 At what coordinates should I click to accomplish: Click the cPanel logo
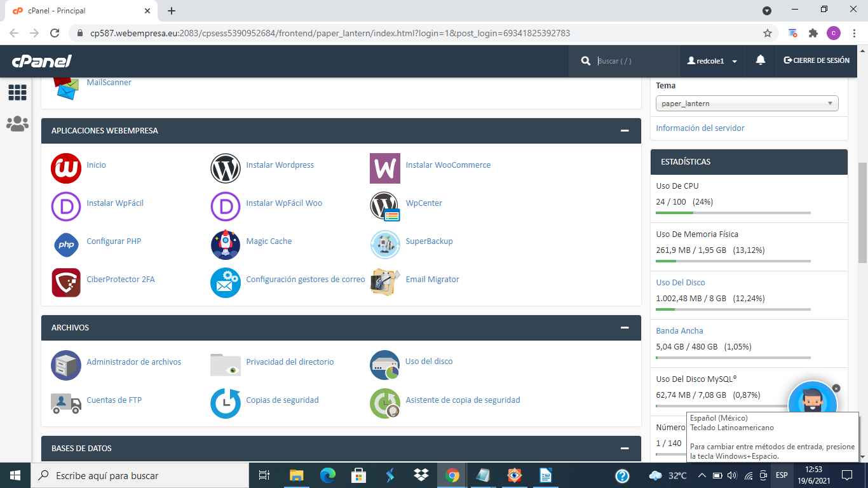pos(41,61)
